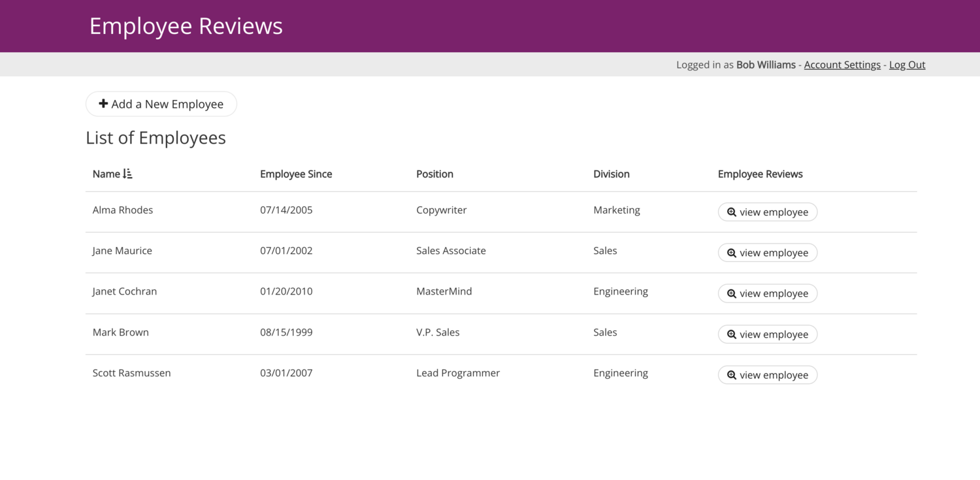Click the sort icon beside the Name header
This screenshot has height=480, width=980.
tap(128, 174)
